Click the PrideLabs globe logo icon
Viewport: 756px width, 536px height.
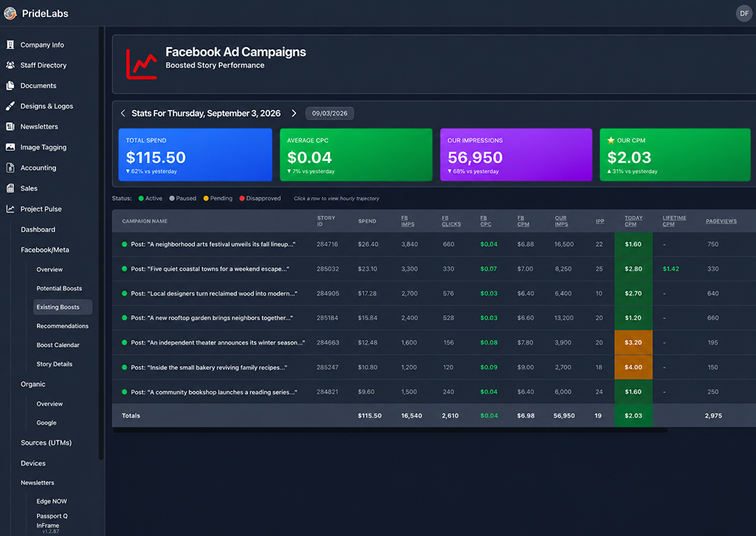(x=10, y=13)
